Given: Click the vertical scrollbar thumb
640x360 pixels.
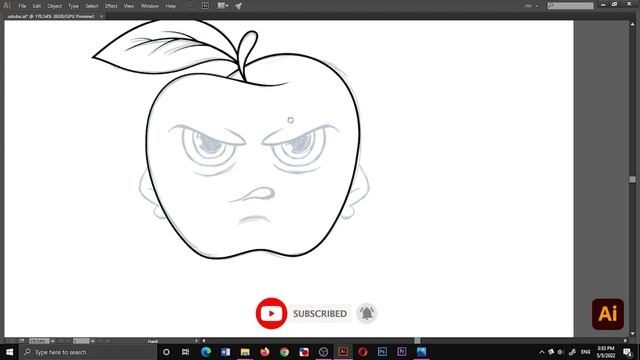Looking at the screenshot, I should pyautogui.click(x=632, y=179).
